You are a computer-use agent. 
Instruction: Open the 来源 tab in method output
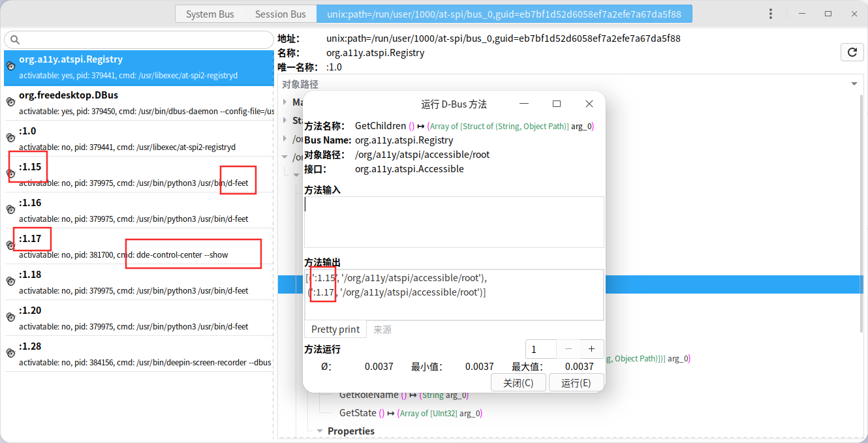pos(382,329)
